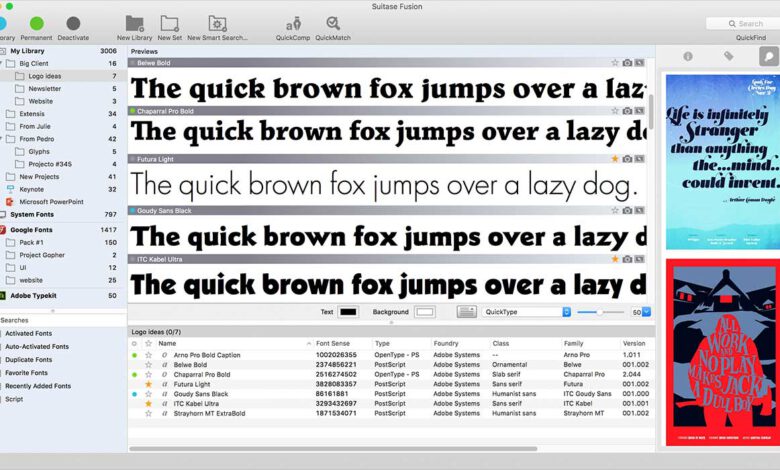
Task: Sort the font list by Foundry column
Action: coord(446,343)
